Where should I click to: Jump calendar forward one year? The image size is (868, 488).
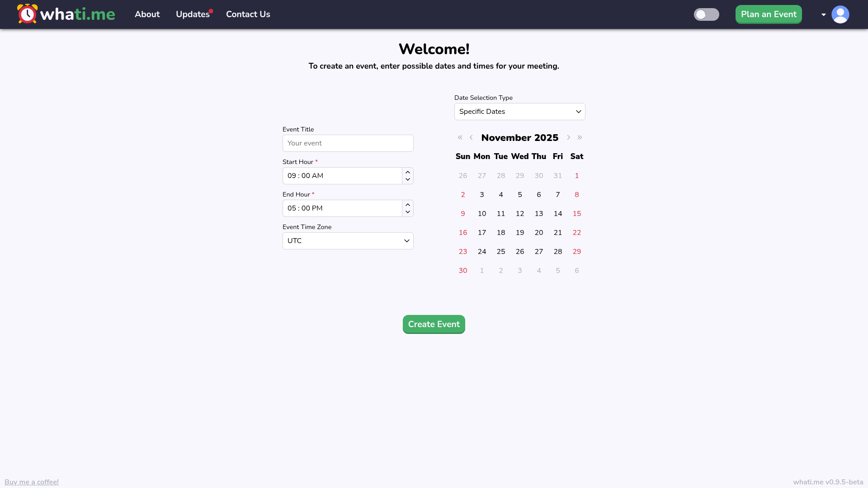pyautogui.click(x=580, y=137)
